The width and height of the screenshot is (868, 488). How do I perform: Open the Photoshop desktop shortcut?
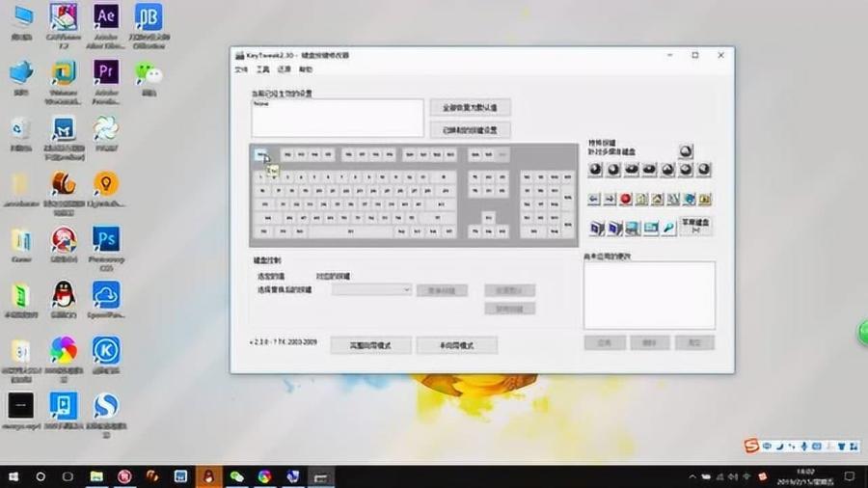click(x=106, y=249)
